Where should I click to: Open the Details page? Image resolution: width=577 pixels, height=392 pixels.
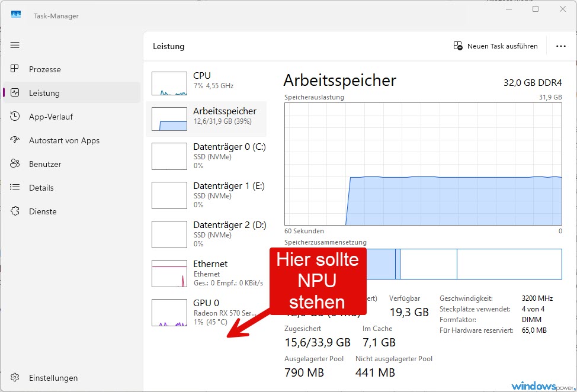pyautogui.click(x=72, y=188)
